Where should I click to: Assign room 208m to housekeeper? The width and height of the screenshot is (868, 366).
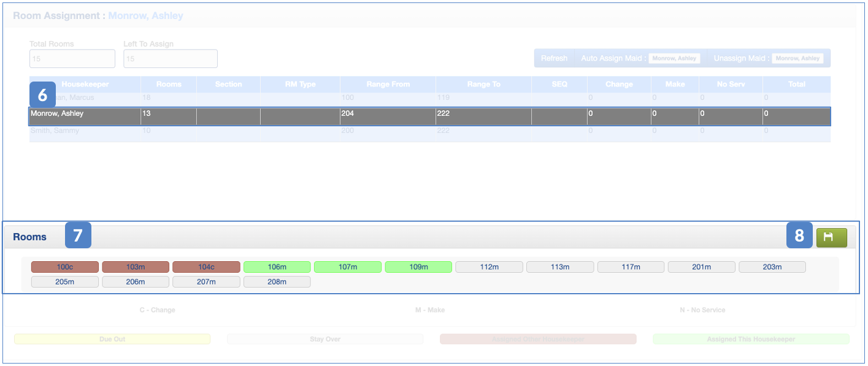pyautogui.click(x=277, y=282)
